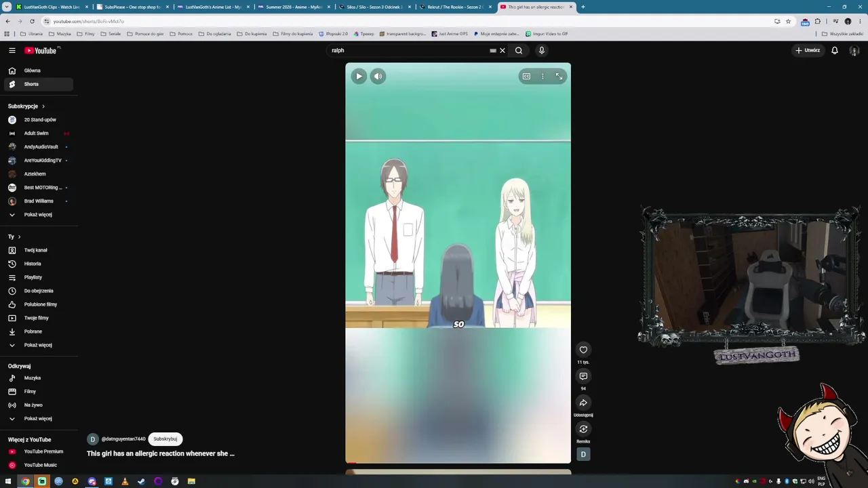Open YouTube Music
The image size is (868, 488).
pyautogui.click(x=39, y=465)
